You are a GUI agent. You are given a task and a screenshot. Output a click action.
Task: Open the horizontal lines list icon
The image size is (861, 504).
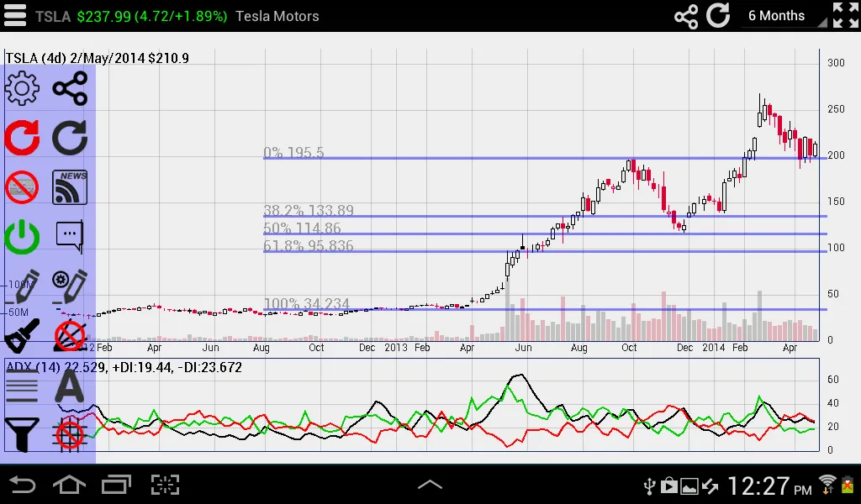click(22, 386)
